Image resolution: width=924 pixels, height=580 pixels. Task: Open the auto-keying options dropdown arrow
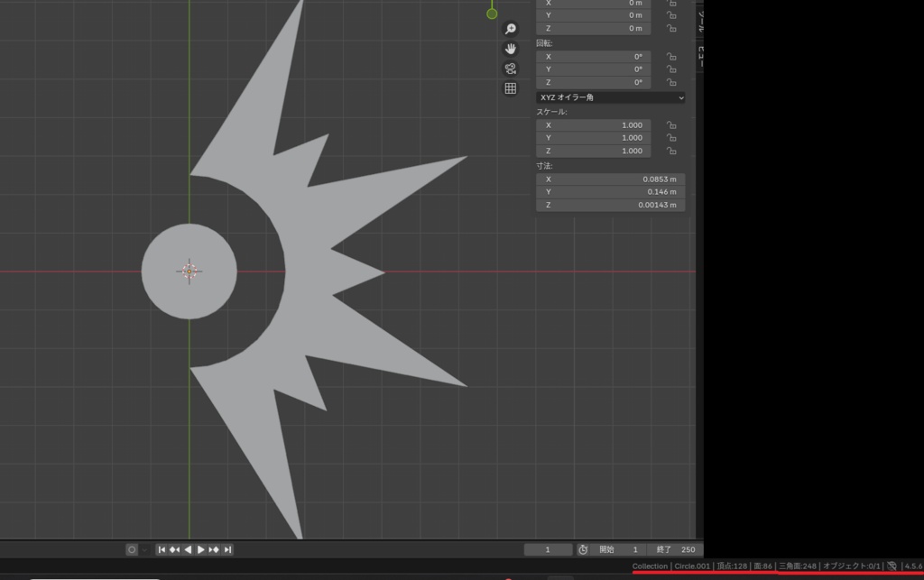click(x=144, y=550)
